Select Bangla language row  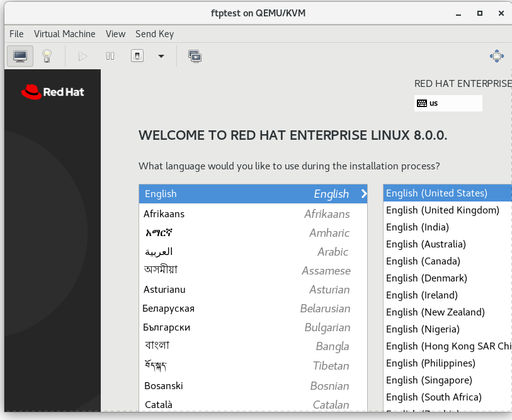[x=253, y=346]
